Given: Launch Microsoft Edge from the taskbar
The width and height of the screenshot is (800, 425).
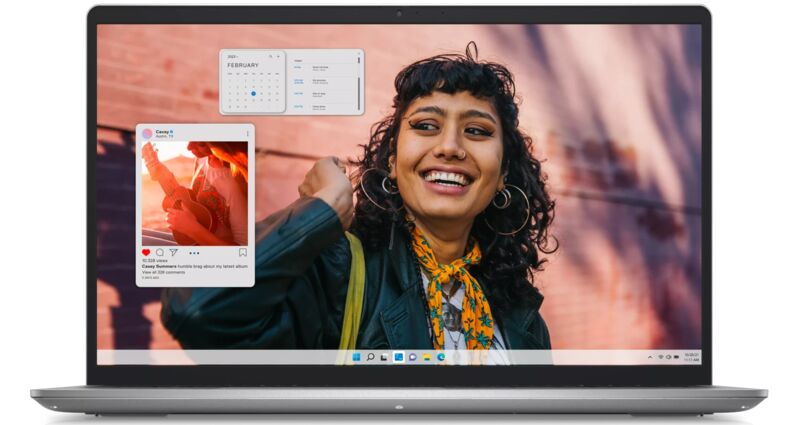Looking at the screenshot, I should coord(441,357).
